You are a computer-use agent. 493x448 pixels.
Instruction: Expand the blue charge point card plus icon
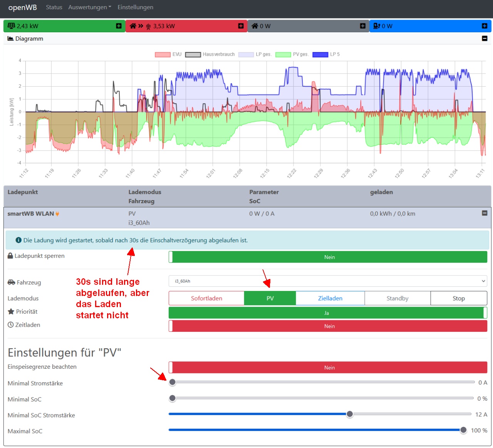point(485,26)
